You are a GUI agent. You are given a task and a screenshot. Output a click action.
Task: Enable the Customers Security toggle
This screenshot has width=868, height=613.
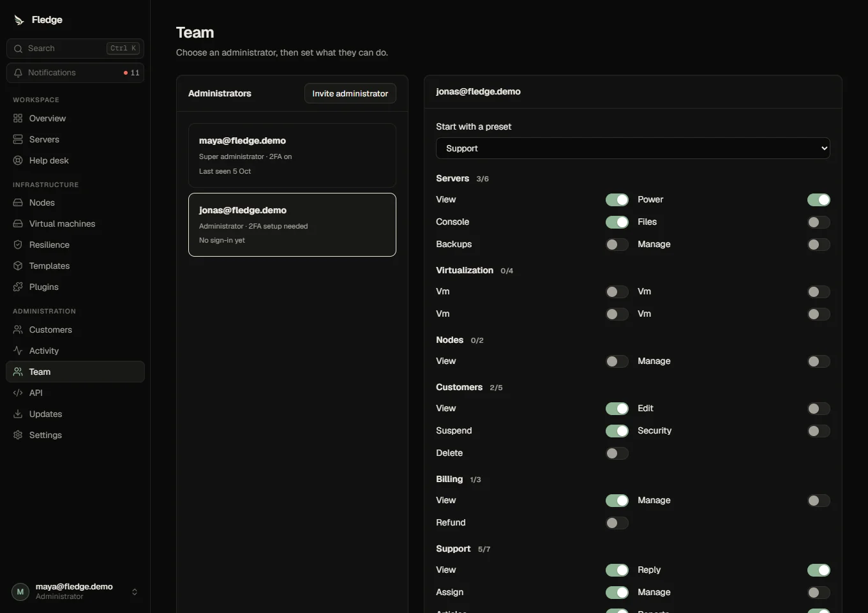click(819, 431)
